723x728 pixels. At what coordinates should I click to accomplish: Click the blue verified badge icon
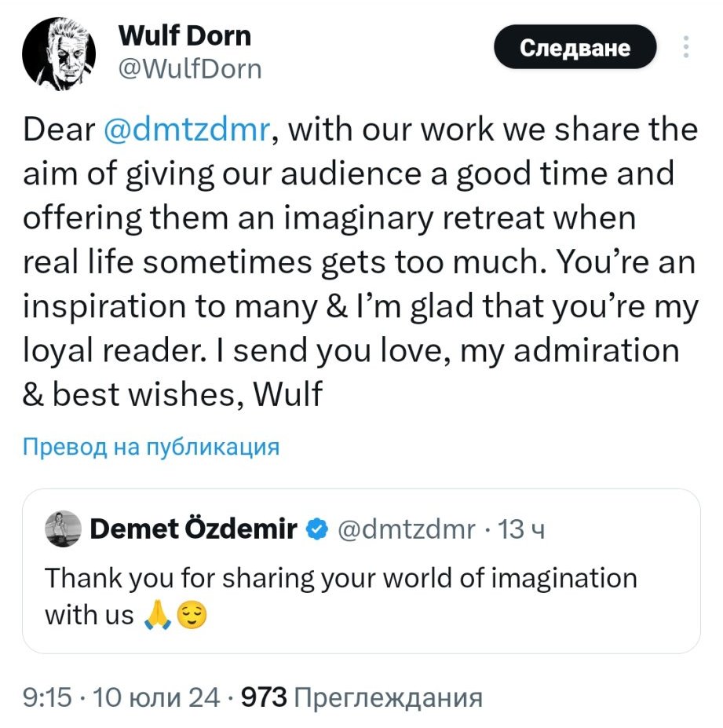coord(316,529)
